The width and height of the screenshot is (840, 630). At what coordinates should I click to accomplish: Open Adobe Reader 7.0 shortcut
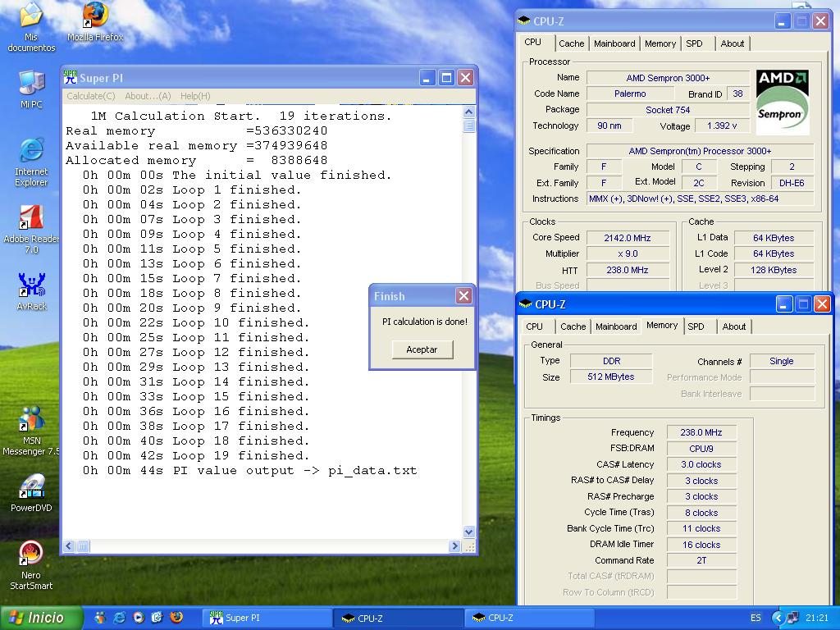click(31, 218)
